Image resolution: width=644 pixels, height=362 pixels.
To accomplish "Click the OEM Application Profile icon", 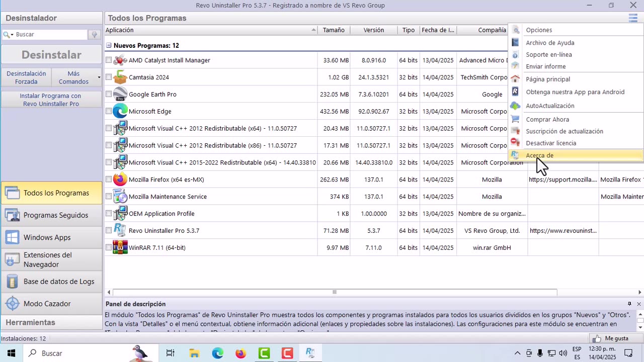I will point(120,214).
